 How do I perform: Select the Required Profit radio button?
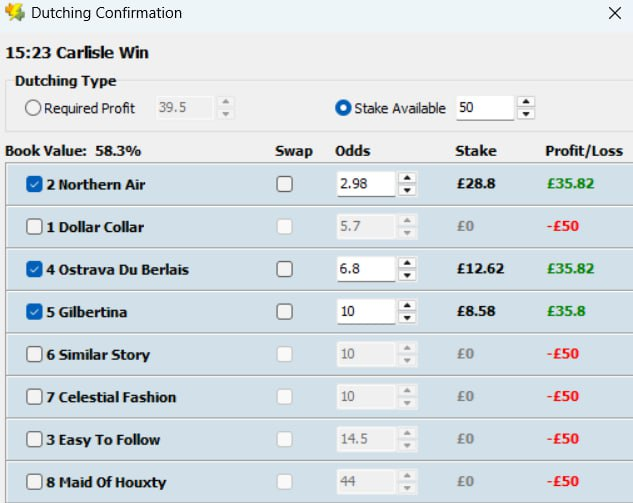pyautogui.click(x=33, y=108)
